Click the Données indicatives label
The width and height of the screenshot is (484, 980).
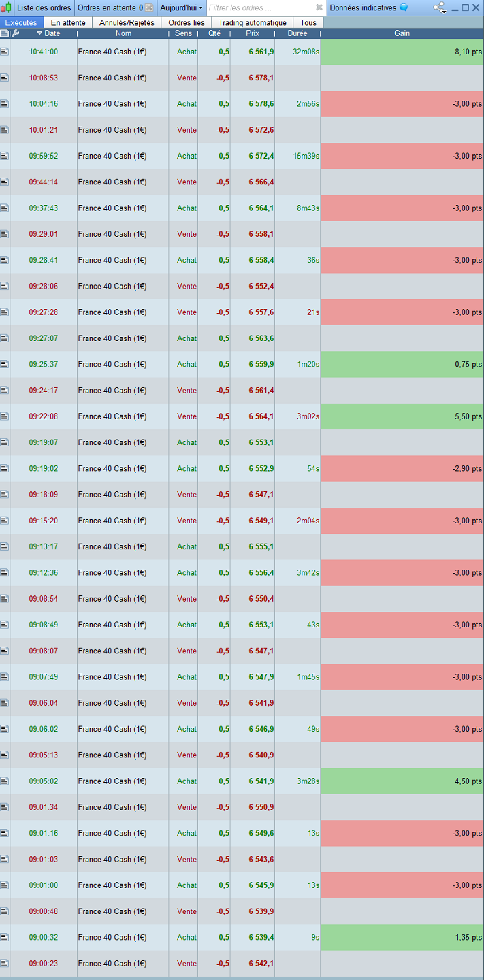[363, 7]
